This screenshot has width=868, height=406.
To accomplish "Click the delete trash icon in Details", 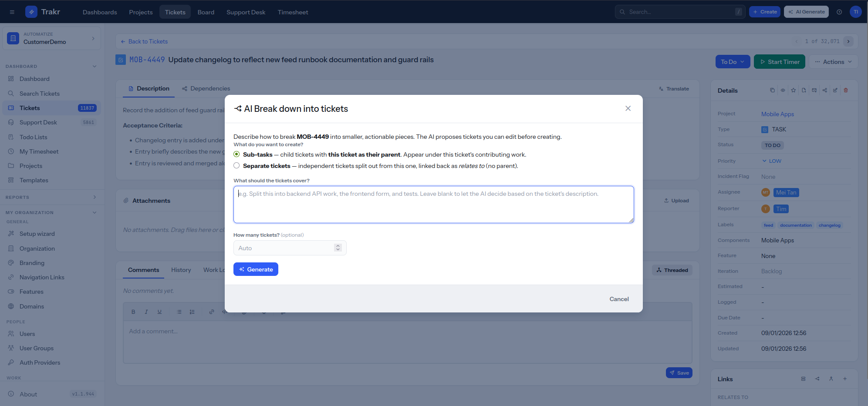I will point(846,90).
